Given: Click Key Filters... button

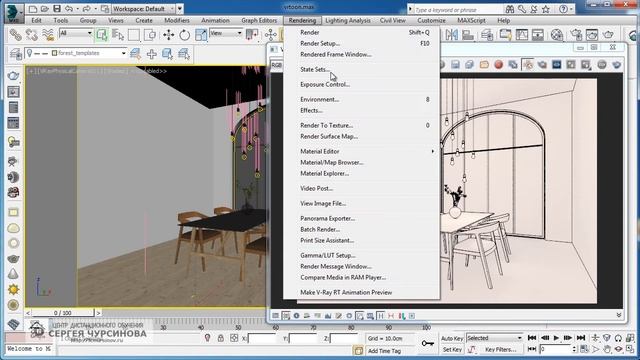Looking at the screenshot, I should coord(500,350).
